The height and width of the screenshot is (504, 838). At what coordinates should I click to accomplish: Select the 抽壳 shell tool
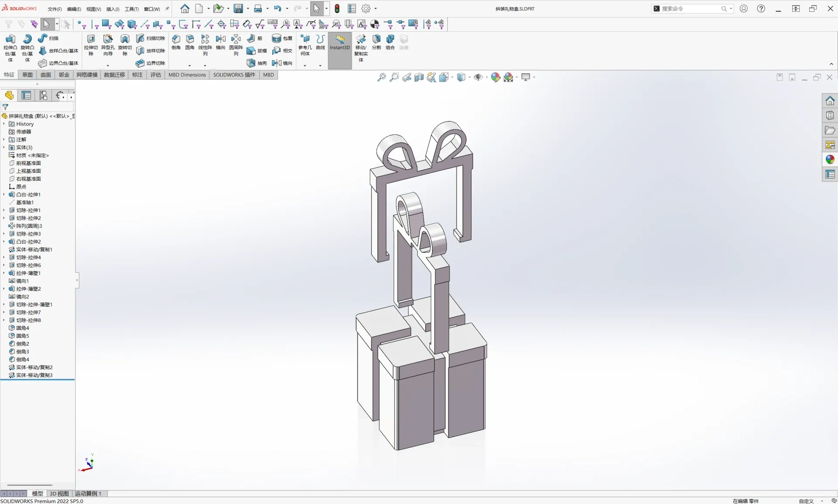pos(257,63)
